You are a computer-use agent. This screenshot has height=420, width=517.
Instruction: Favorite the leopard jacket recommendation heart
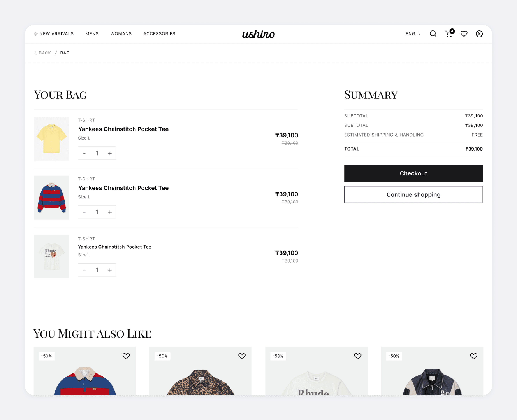(x=242, y=356)
